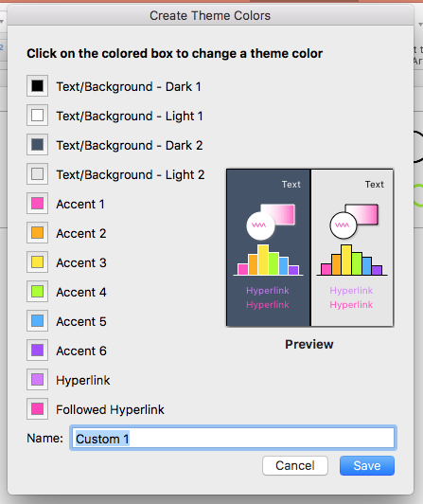The image size is (423, 504).
Task: Cancel the theme colors dialog
Action: (x=295, y=465)
